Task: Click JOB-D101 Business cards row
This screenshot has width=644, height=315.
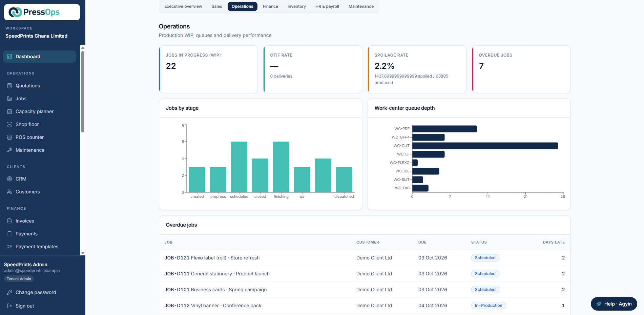Action: tap(365, 290)
